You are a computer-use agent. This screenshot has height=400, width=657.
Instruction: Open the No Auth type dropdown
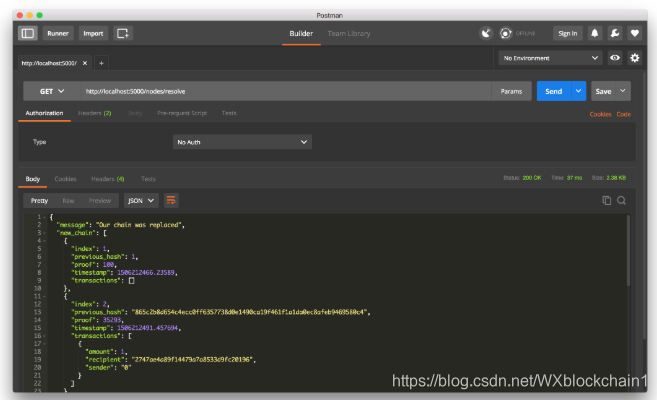coord(242,142)
